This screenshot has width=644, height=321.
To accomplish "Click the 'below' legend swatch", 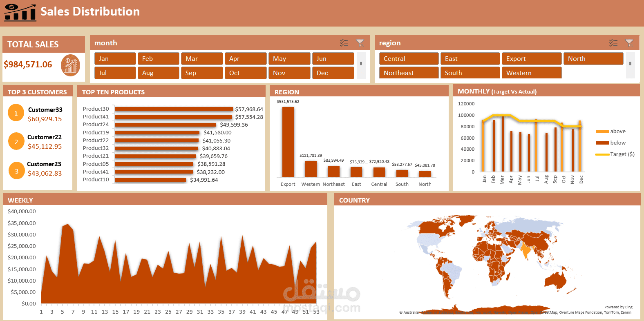I will point(602,143).
